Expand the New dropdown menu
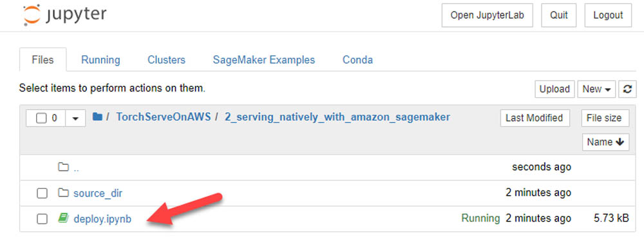This screenshot has width=644, height=237. coord(596,89)
